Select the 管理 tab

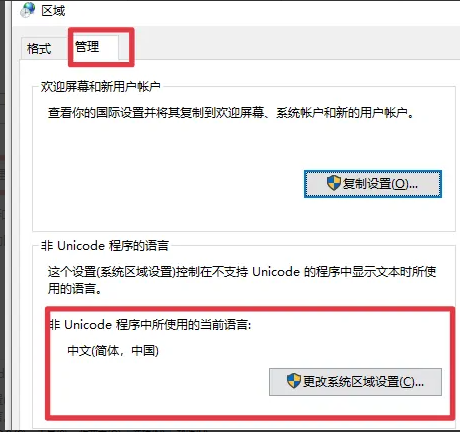[87, 46]
